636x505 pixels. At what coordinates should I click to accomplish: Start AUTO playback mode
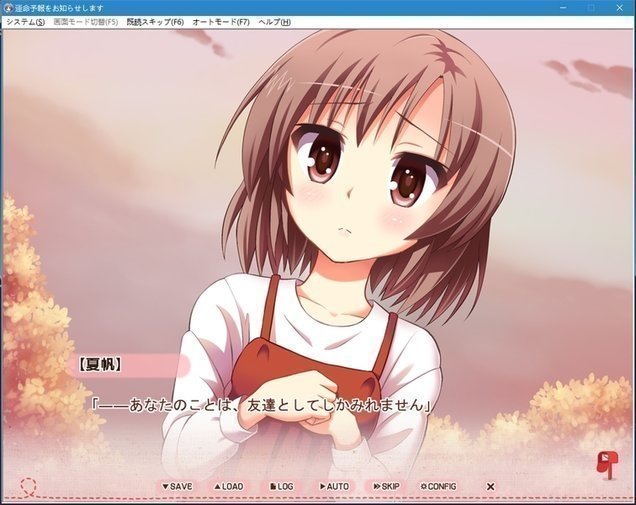pyautogui.click(x=334, y=486)
